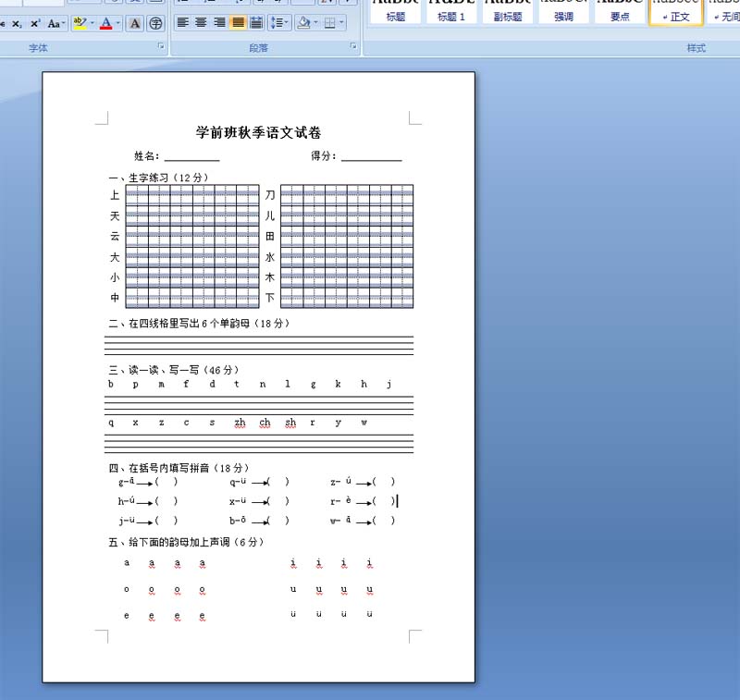Expand the highlight color dropdown arrow
The height and width of the screenshot is (700, 740).
(92, 23)
